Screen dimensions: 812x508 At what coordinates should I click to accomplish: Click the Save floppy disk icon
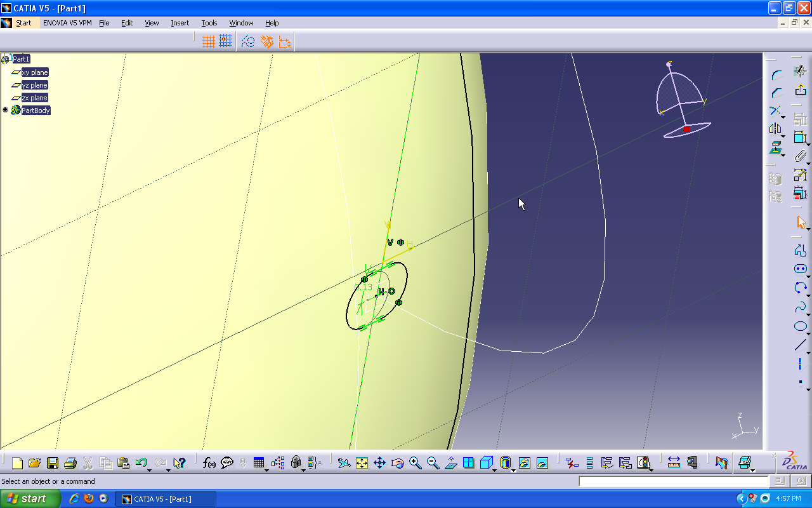(x=53, y=463)
